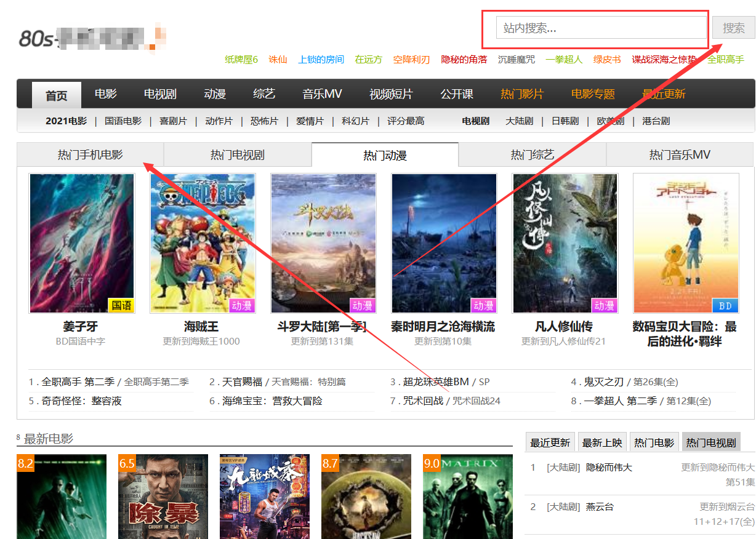The height and width of the screenshot is (539, 756).
Task: Click the 2021电影 sub-navigation link
Action: [x=66, y=121]
